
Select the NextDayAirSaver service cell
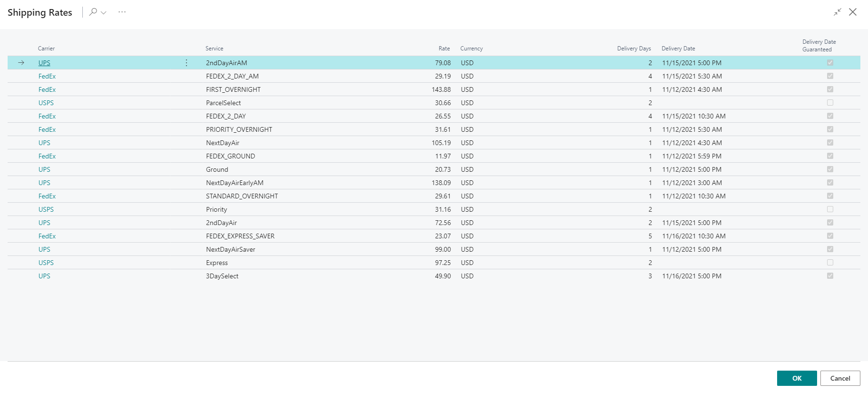(230, 249)
